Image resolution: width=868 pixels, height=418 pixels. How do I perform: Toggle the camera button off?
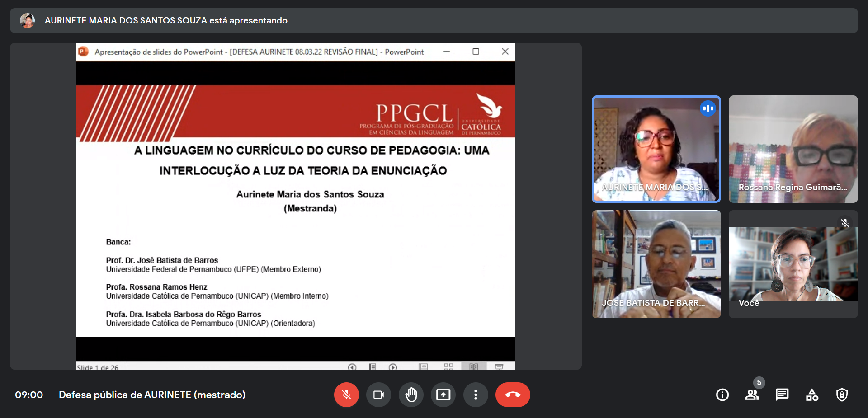(378, 395)
